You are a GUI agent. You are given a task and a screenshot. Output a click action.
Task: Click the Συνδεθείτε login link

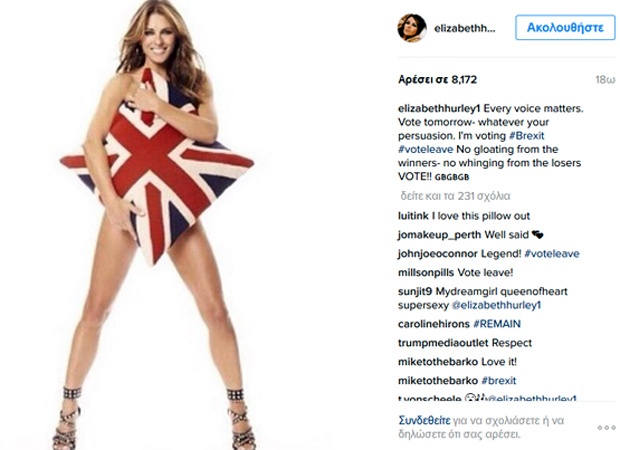pyautogui.click(x=424, y=420)
